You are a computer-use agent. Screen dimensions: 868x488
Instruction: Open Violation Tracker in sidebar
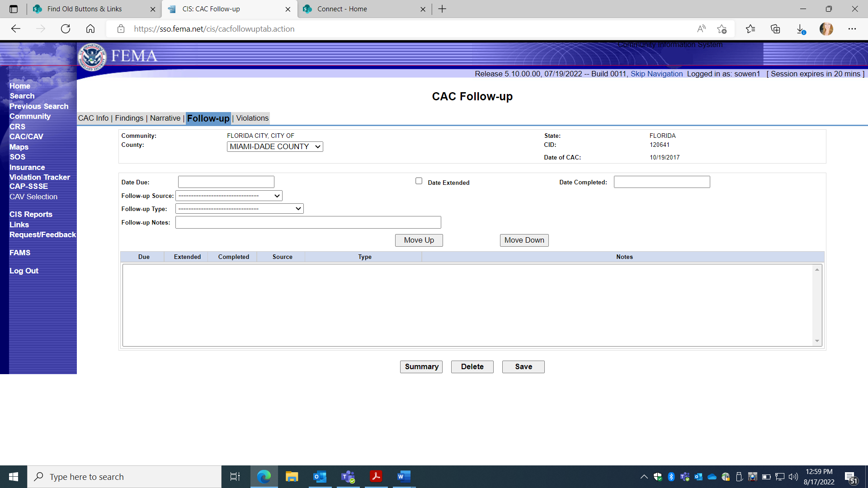pyautogui.click(x=40, y=177)
